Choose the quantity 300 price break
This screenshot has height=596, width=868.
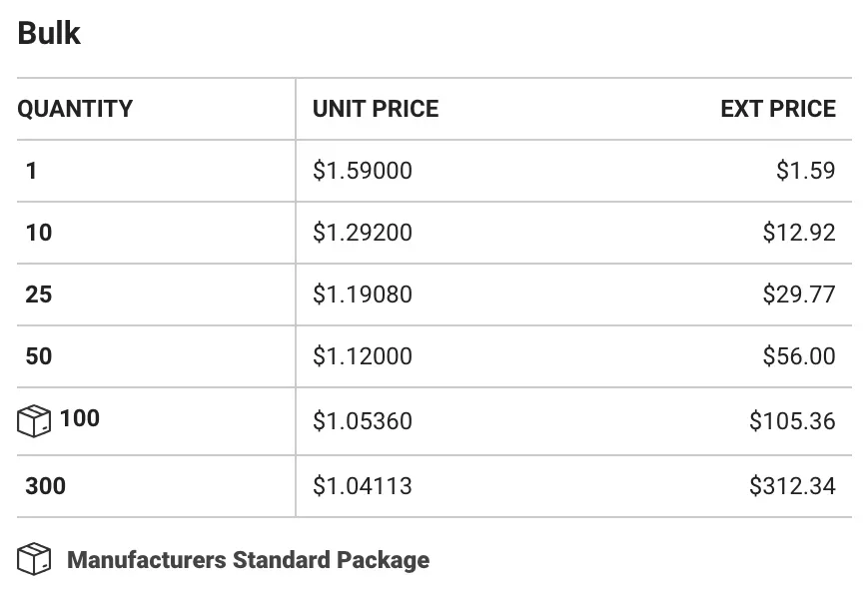click(434, 487)
